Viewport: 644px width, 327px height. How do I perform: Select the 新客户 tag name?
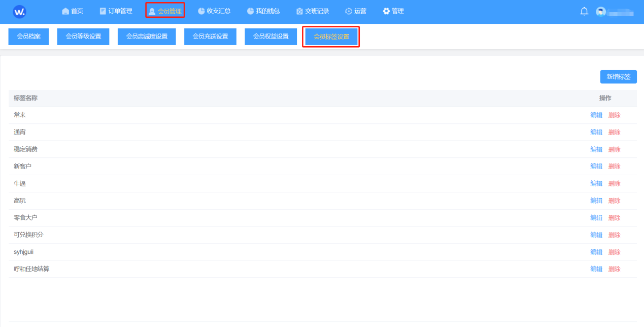click(x=23, y=166)
